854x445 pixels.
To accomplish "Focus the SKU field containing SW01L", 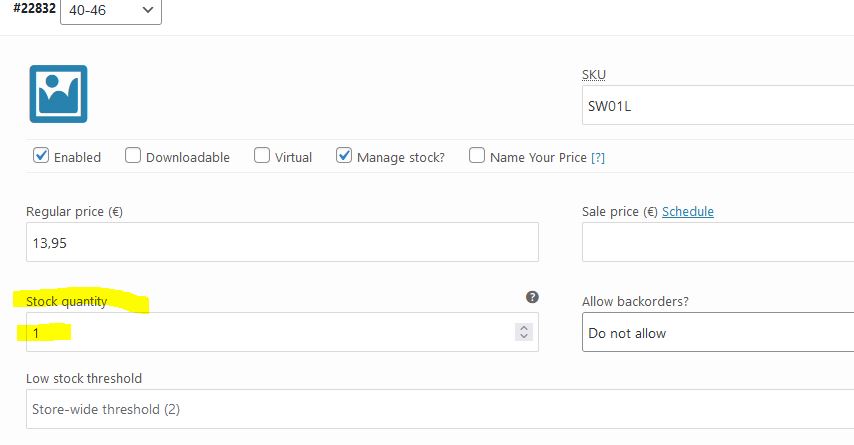I will pyautogui.click(x=717, y=105).
